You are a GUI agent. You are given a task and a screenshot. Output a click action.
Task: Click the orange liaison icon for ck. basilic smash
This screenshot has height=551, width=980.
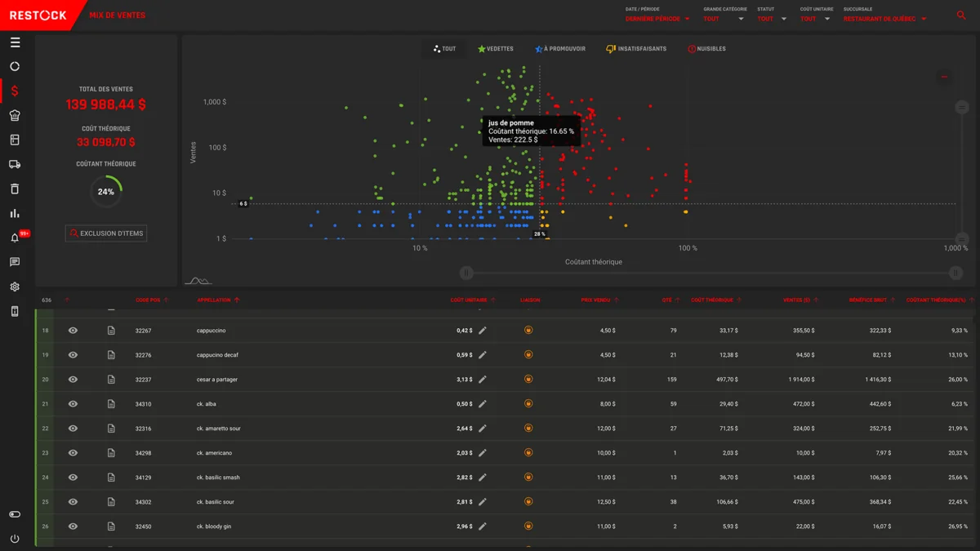click(528, 478)
